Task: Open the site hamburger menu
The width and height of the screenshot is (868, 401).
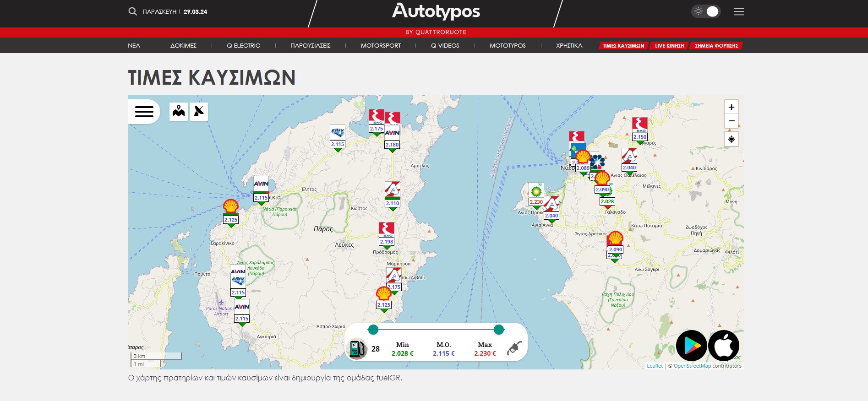Action: pyautogui.click(x=739, y=11)
